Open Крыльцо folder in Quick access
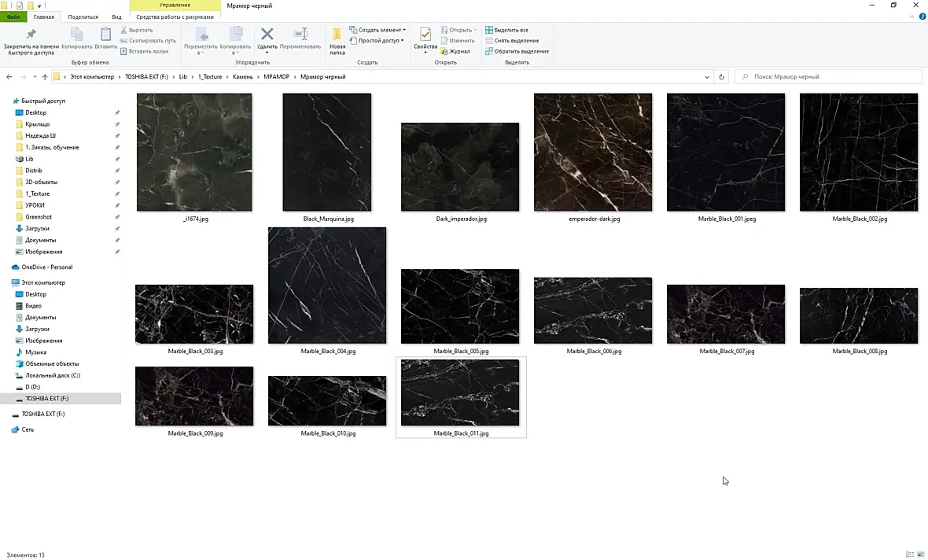This screenshot has height=560, width=928. [x=37, y=124]
